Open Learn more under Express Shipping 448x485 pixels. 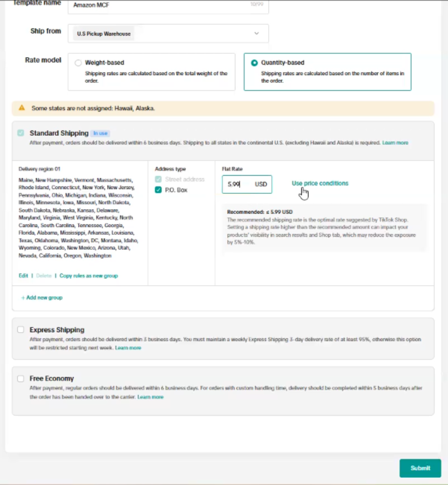click(x=128, y=348)
